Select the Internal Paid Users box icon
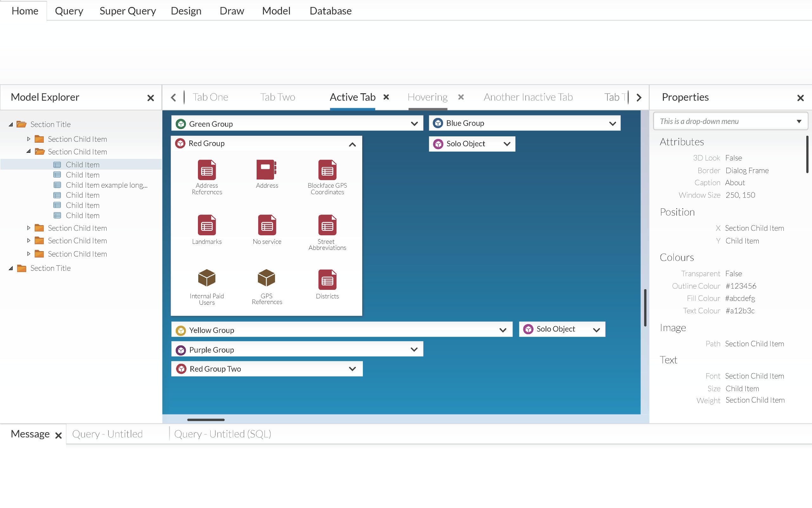The width and height of the screenshot is (812, 508). pyautogui.click(x=207, y=278)
